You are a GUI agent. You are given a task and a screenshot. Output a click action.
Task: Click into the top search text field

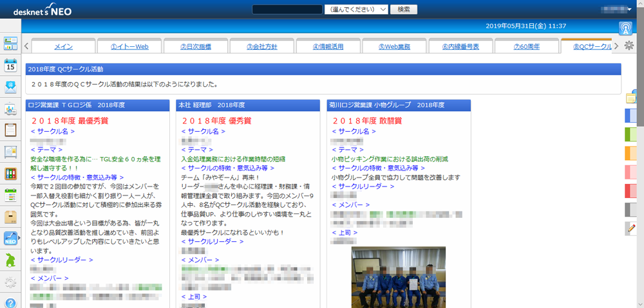[287, 10]
